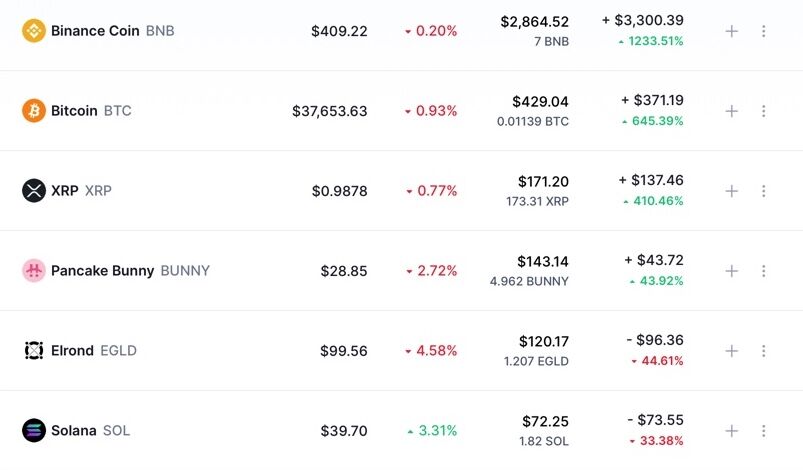Open the Binance Coin name link
This screenshot has height=470, width=803.
pos(96,31)
